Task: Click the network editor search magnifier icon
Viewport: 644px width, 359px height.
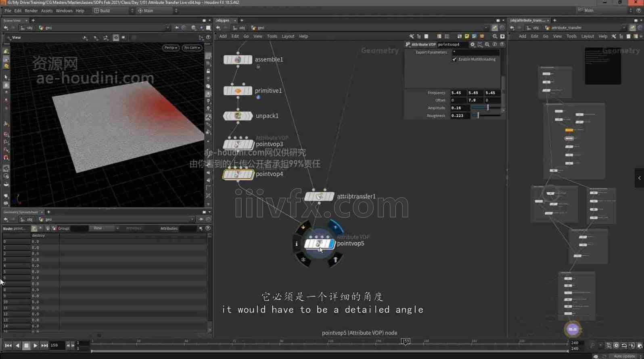Action: coord(495,36)
